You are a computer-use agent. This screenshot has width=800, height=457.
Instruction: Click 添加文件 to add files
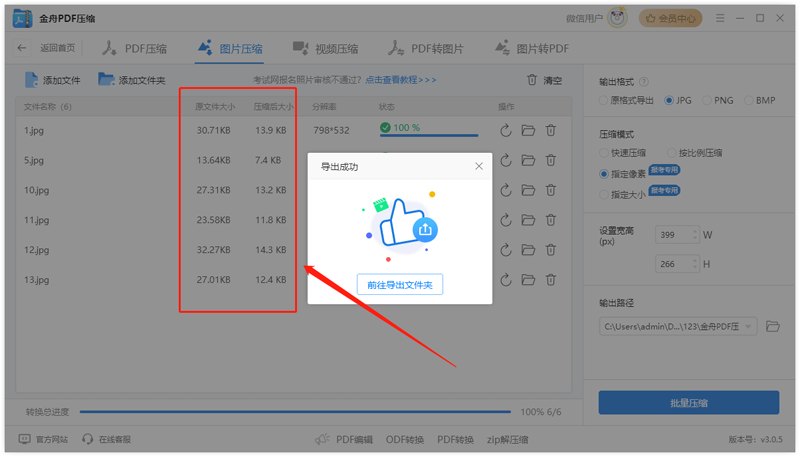click(53, 80)
